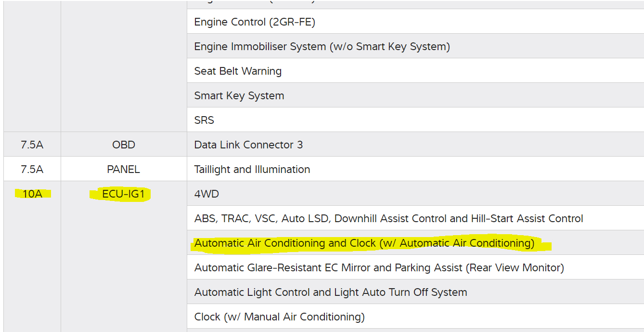644x332 pixels.
Task: Click the Taillight and Illumination cell
Action: point(252,170)
